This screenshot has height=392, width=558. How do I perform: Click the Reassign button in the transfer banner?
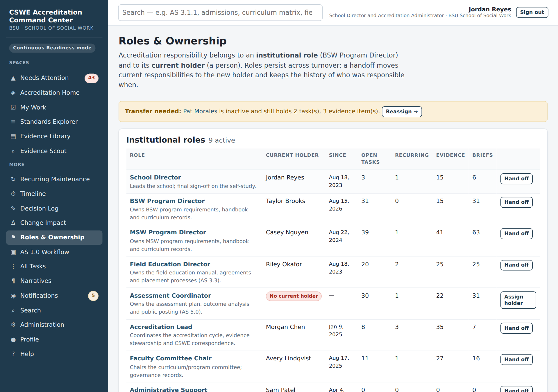click(402, 112)
